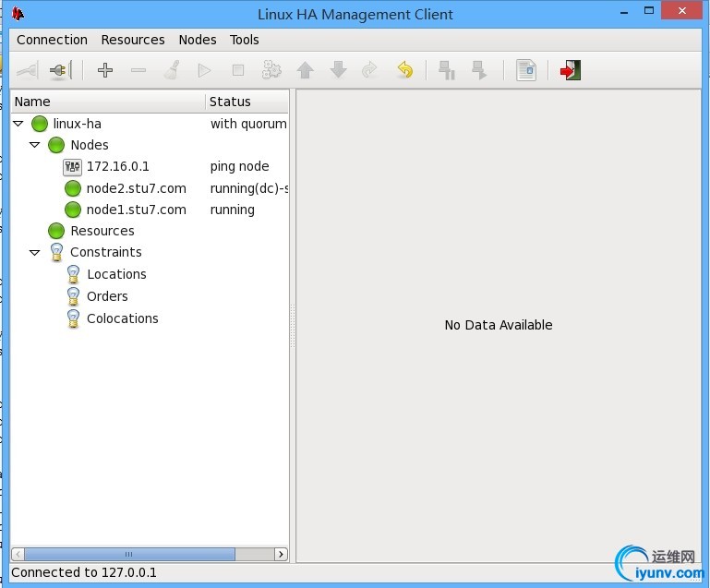Click the Login/connect plug icon
The width and height of the screenshot is (710, 588).
pos(27,70)
